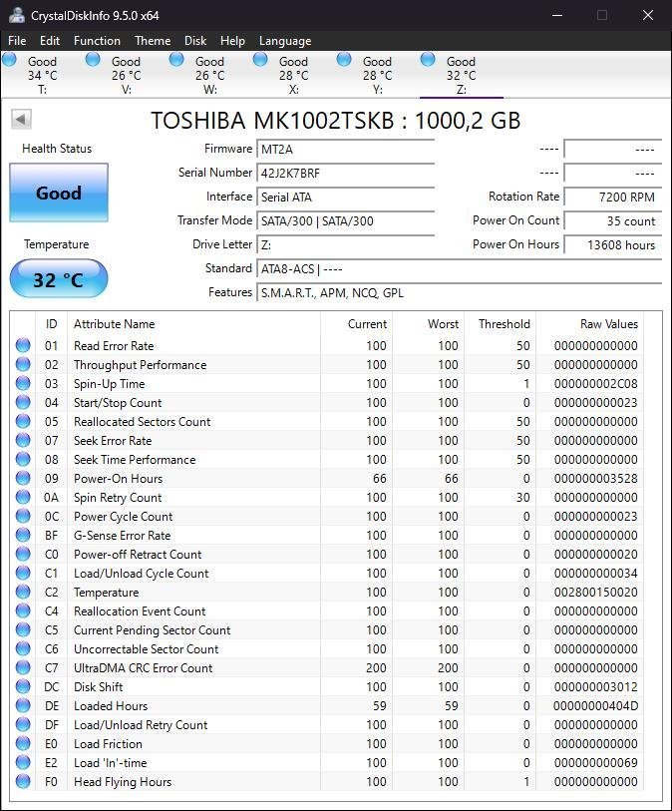Open the File menu

[x=17, y=41]
